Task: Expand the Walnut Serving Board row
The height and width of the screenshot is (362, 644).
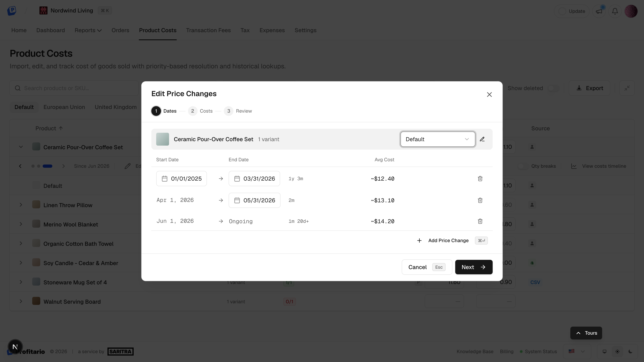Action: 21,301
